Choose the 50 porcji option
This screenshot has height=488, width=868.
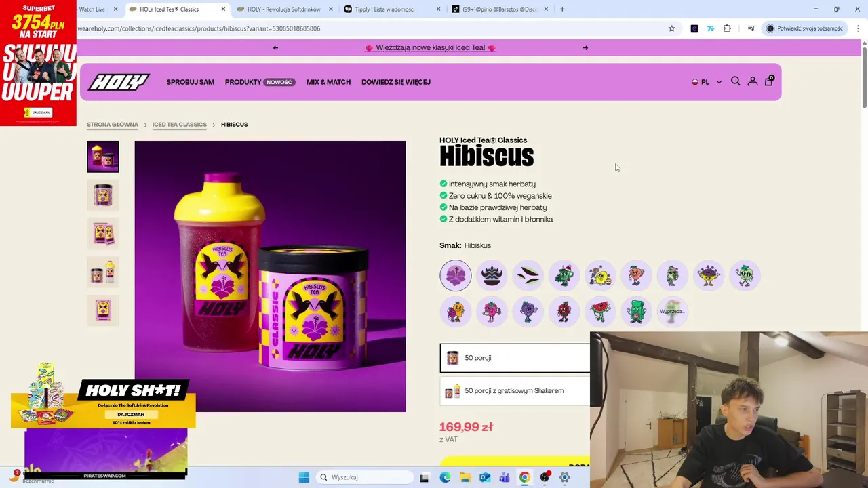point(515,358)
